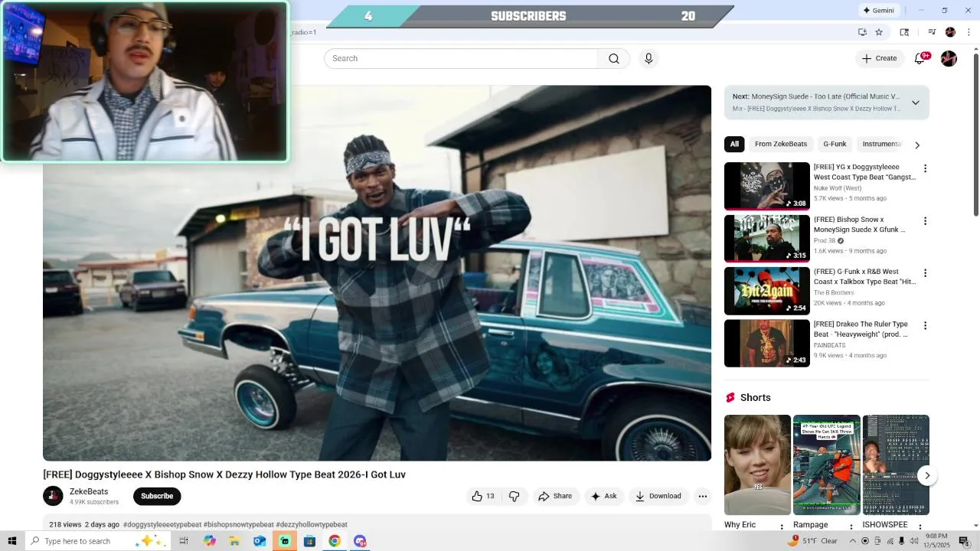The image size is (980, 551).
Task: Open ZekeBeats channel name link
Action: pyautogui.click(x=89, y=491)
